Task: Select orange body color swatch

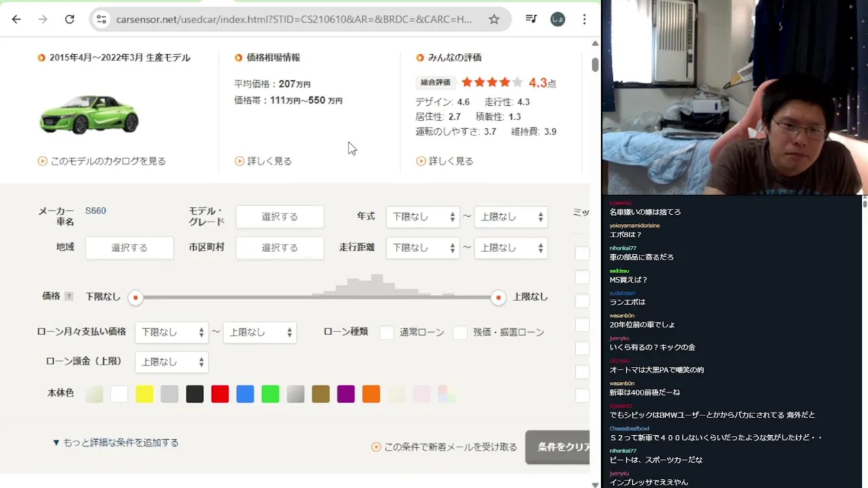Action: pos(371,394)
